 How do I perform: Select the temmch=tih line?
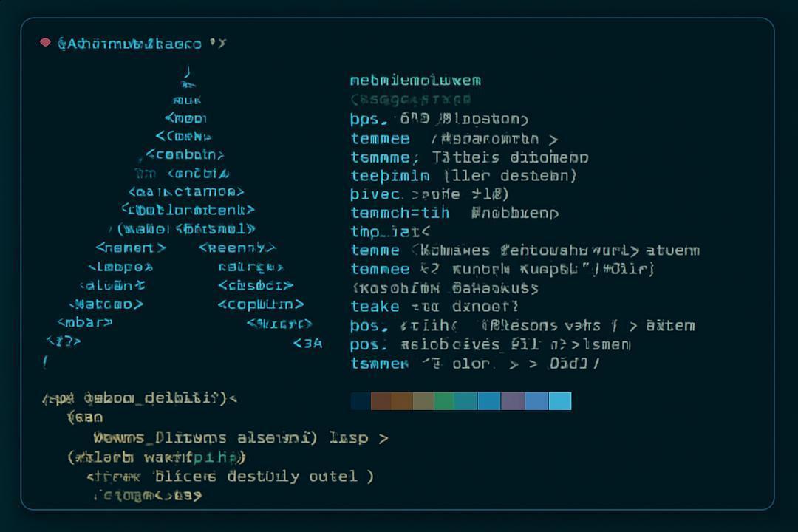click(x=454, y=213)
